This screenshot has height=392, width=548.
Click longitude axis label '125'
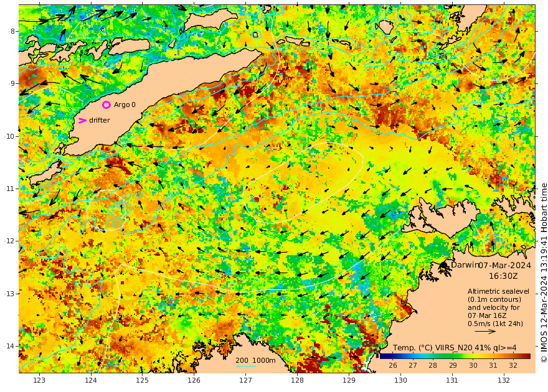pos(142,380)
